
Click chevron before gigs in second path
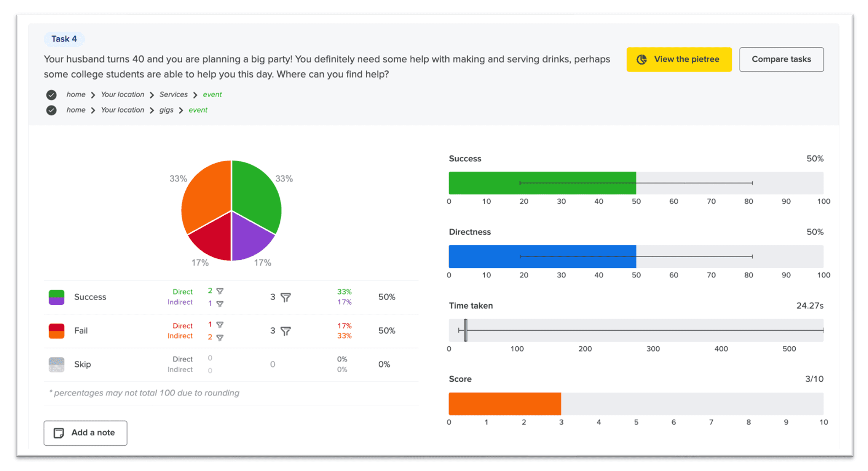pos(152,110)
